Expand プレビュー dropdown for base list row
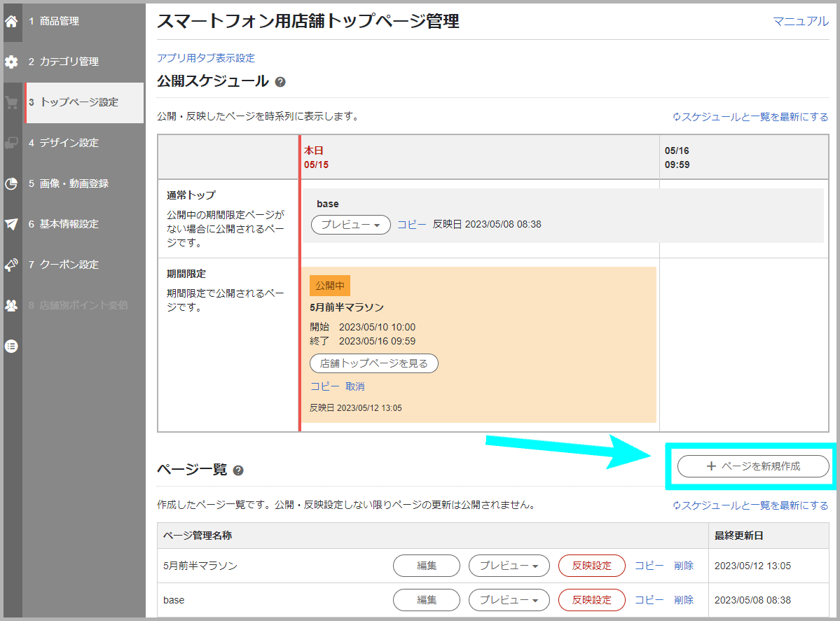 (509, 600)
